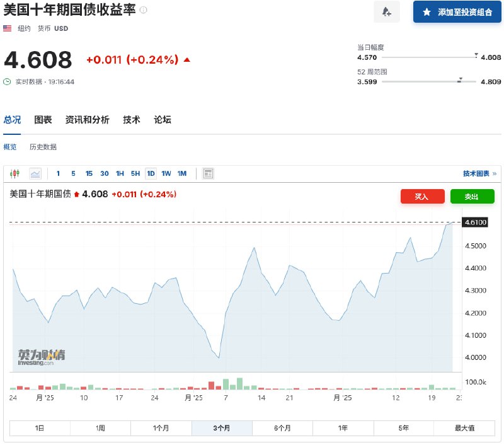Click the 当日幅度 range slider bar
The width and height of the screenshot is (504, 445).
[x=428, y=57]
